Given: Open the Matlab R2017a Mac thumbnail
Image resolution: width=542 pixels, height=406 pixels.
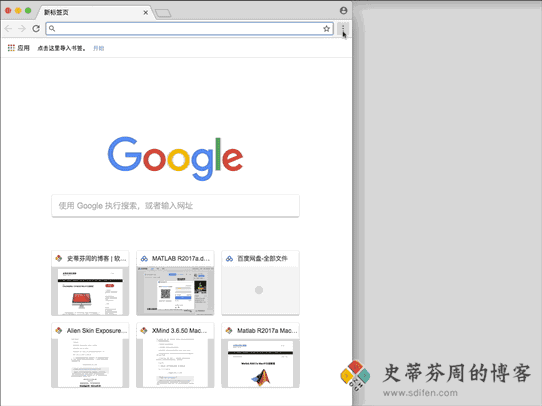Looking at the screenshot, I should (x=260, y=355).
